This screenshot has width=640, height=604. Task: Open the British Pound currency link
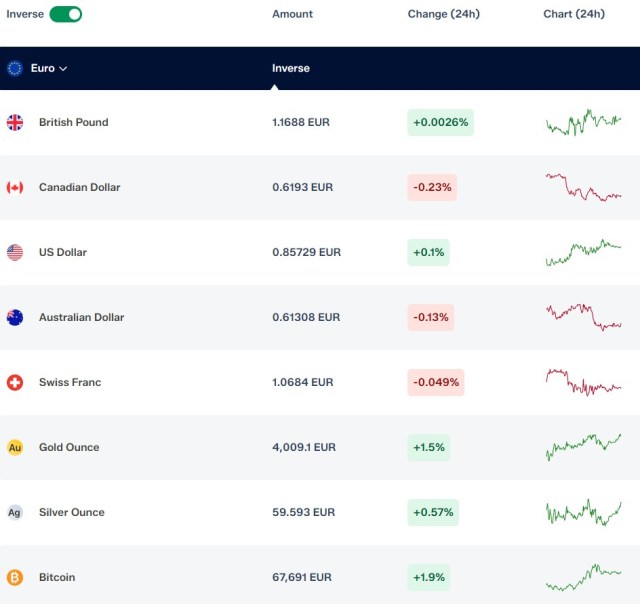point(74,122)
